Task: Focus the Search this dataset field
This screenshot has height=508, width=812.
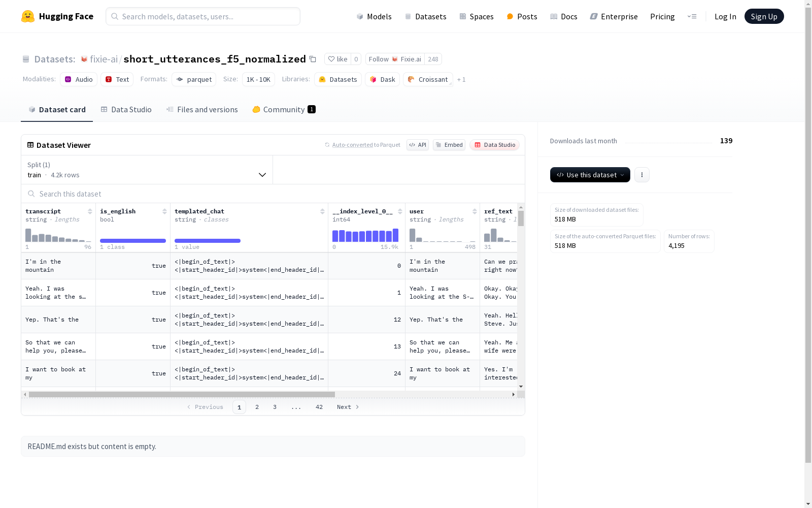Action: (x=273, y=194)
